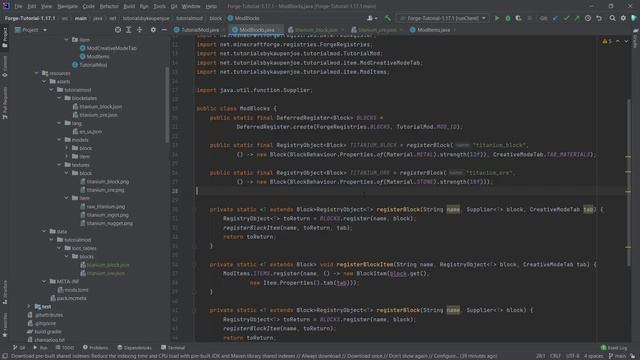Click the CRLF line separator indicator
Viewport: 640px width, 360px height.
[555, 356]
